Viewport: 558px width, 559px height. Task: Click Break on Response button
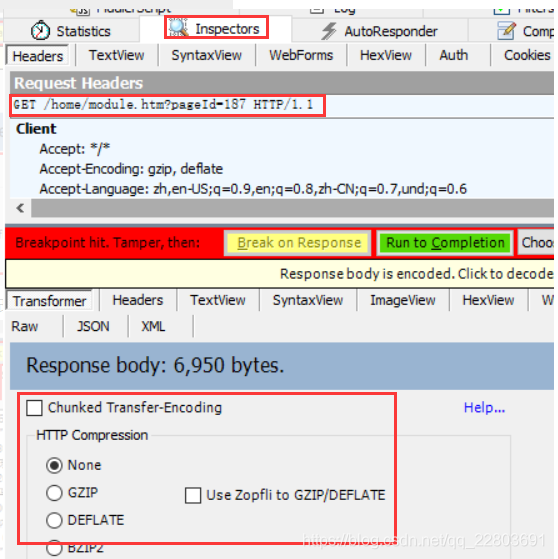[298, 243]
